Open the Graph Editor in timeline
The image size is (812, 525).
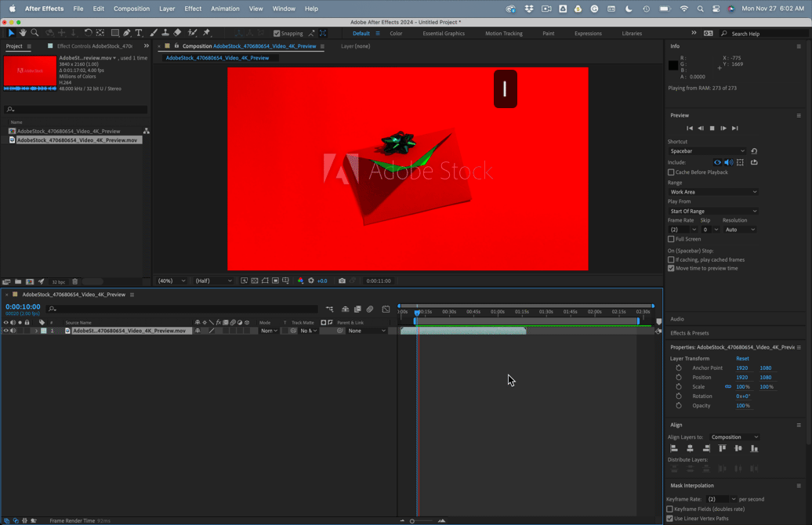click(386, 309)
